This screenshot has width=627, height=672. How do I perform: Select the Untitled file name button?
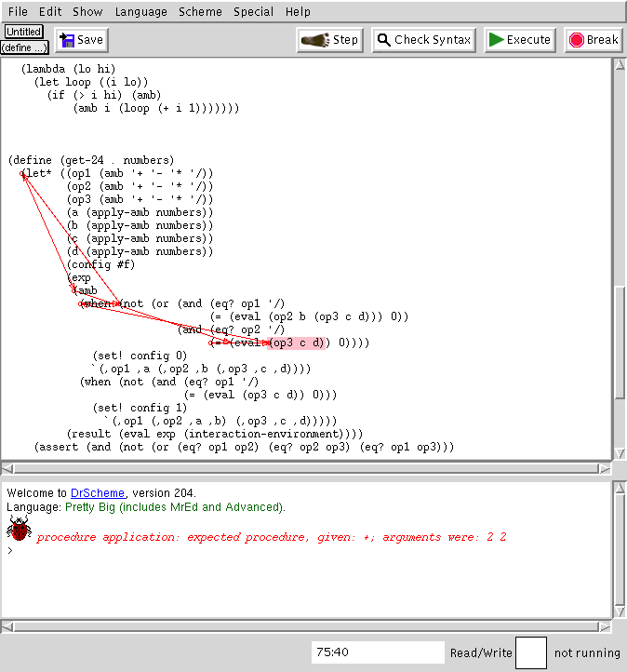click(23, 32)
